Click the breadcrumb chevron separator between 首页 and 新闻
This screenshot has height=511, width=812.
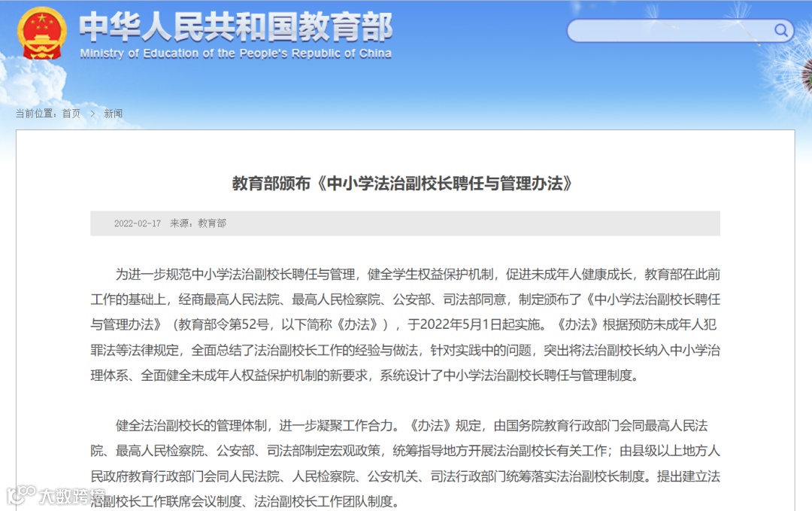[x=92, y=114]
